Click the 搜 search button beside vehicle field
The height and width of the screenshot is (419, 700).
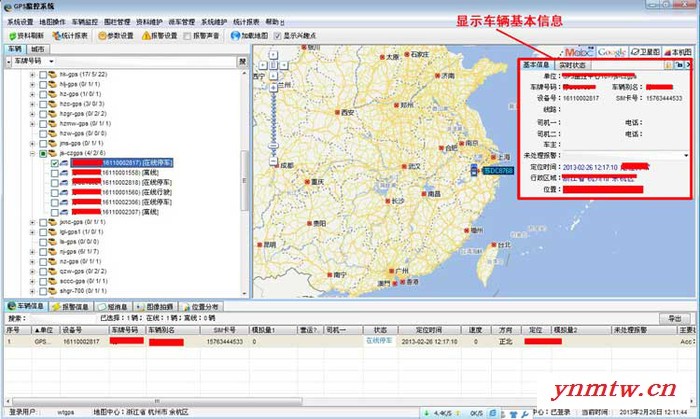[242, 61]
